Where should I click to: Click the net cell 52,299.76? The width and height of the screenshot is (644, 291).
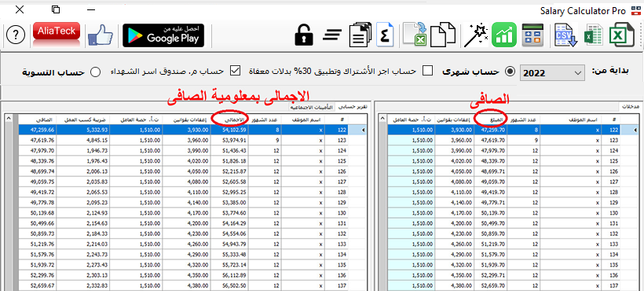click(37, 274)
